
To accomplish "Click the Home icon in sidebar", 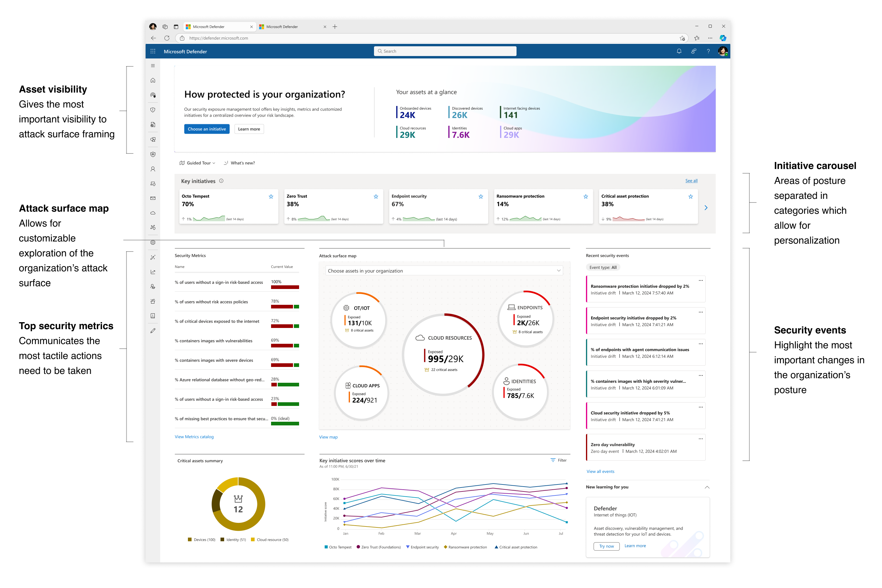I will [x=153, y=80].
